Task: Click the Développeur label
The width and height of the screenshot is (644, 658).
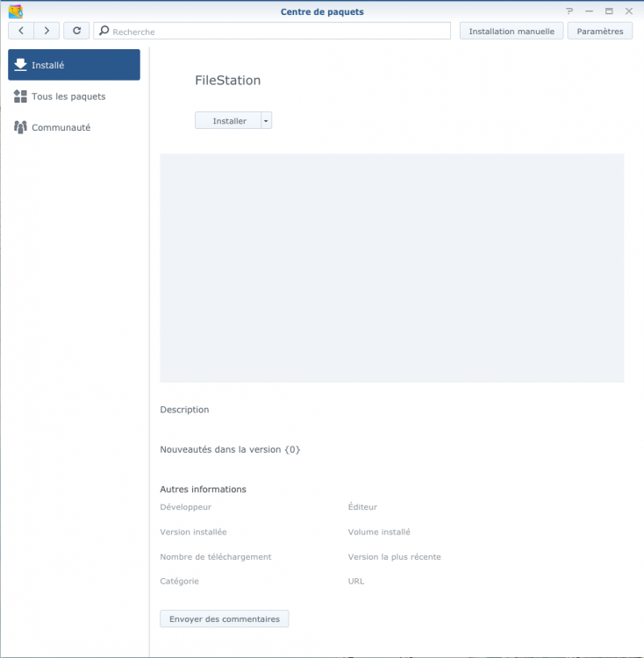Action: click(185, 507)
